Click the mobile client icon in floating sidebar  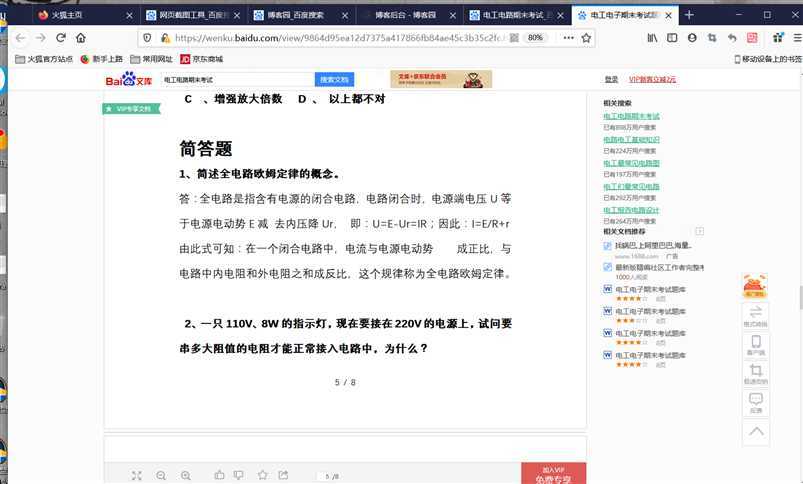click(x=755, y=345)
